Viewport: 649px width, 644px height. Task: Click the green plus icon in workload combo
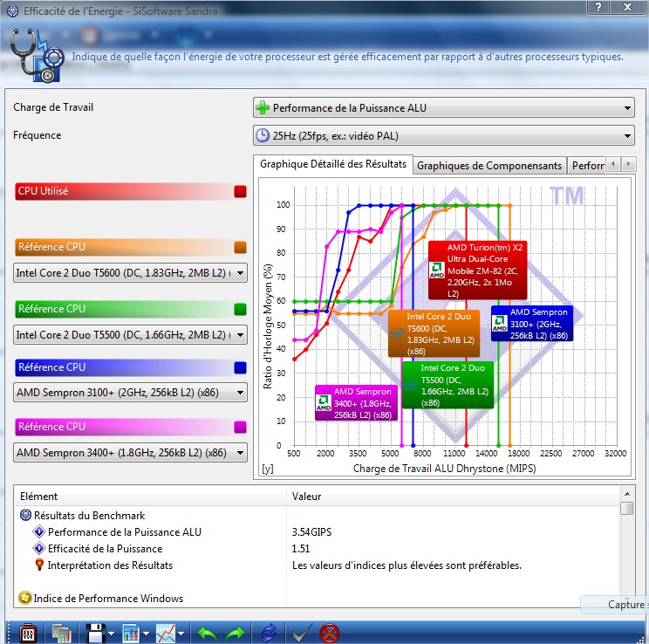click(x=263, y=108)
